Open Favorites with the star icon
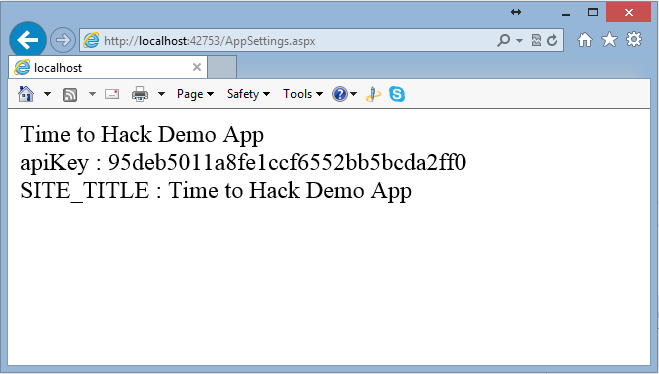 tap(609, 40)
